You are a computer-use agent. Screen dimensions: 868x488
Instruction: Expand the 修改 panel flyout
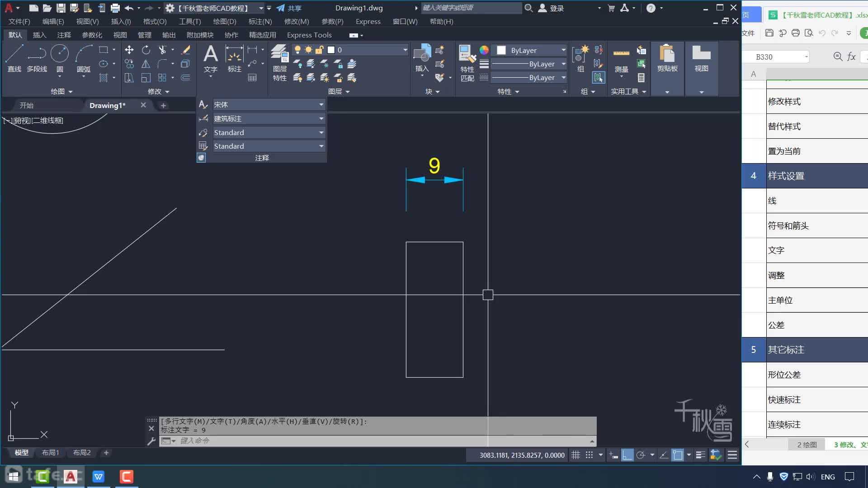[158, 91]
